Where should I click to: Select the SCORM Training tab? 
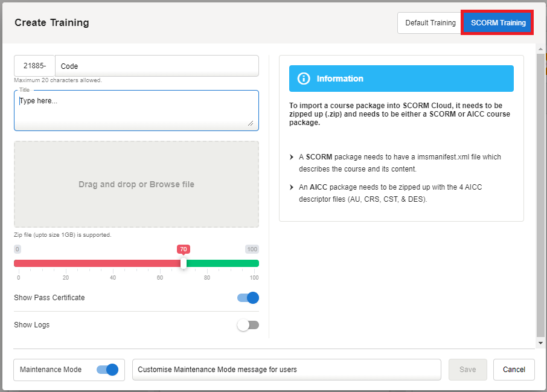[x=497, y=23]
